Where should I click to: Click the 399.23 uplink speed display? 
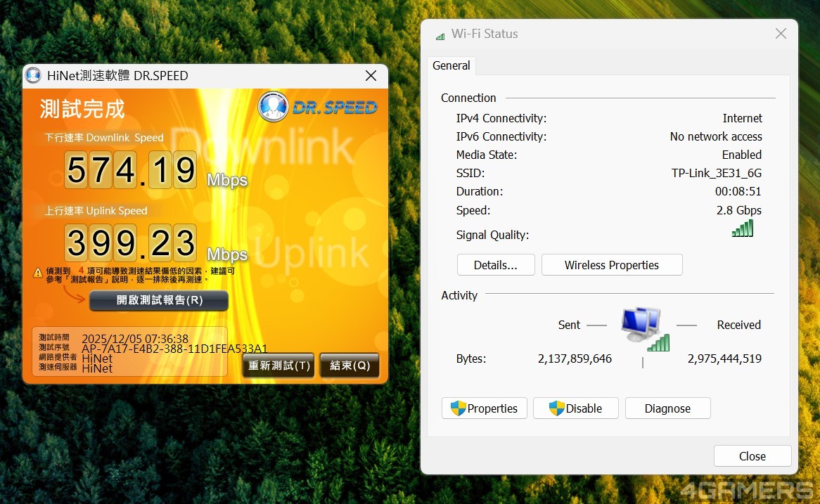click(132, 243)
